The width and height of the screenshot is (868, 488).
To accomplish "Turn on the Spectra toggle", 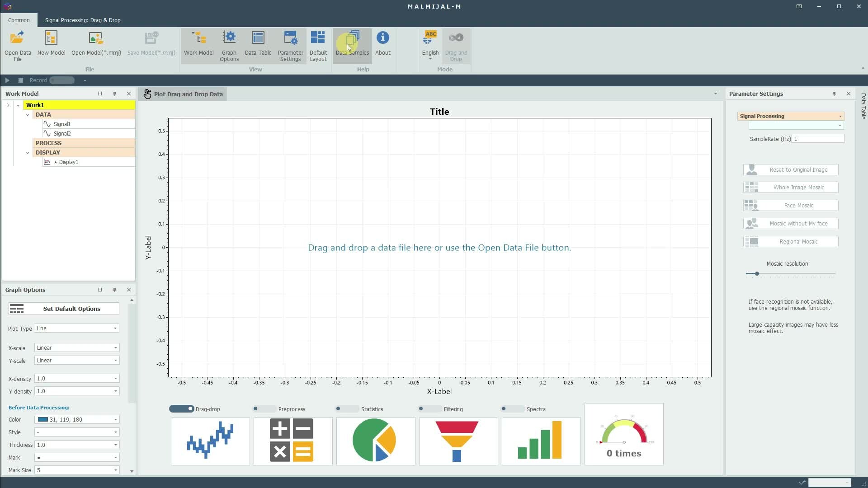I will [x=512, y=409].
